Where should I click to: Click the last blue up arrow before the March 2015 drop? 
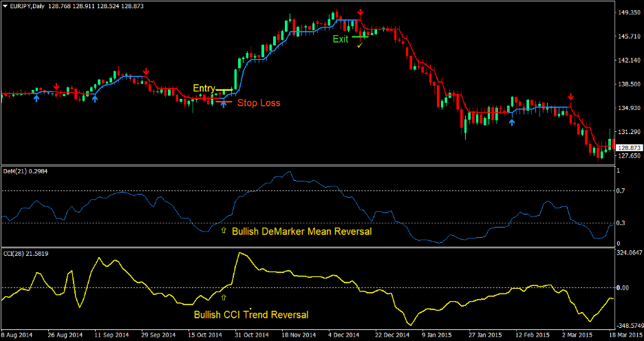(x=511, y=122)
